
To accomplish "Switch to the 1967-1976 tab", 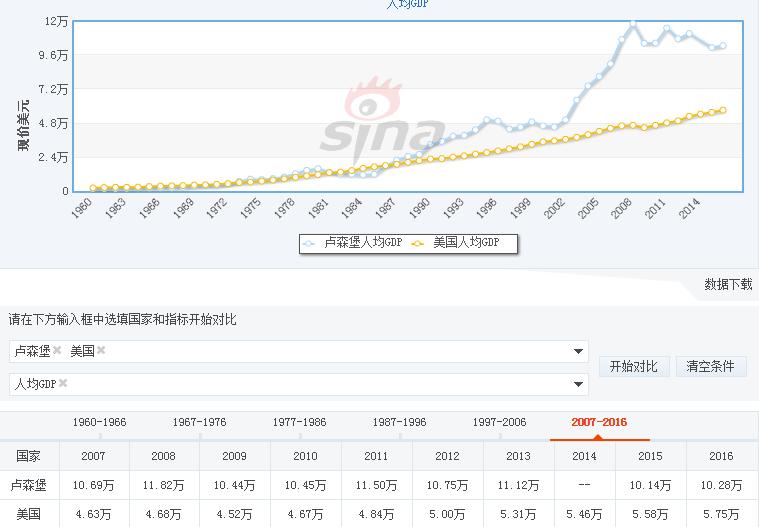I will coord(199,422).
